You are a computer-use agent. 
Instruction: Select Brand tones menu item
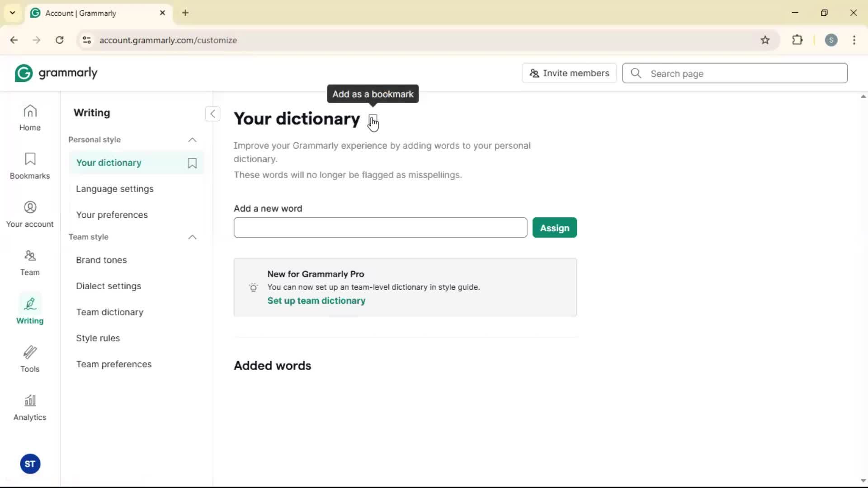(x=101, y=260)
